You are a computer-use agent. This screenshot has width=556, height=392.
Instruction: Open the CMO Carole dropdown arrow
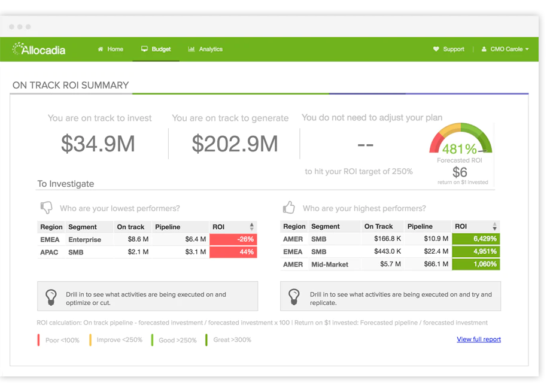(x=527, y=49)
